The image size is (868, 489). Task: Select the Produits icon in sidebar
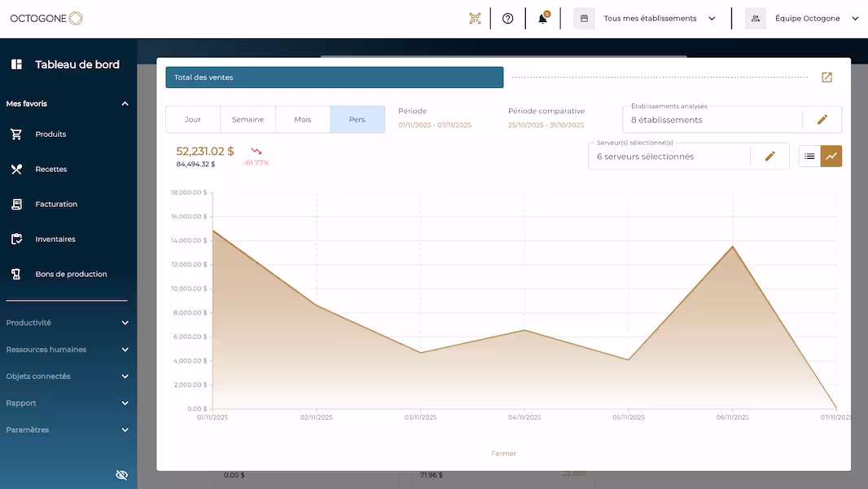tap(15, 134)
